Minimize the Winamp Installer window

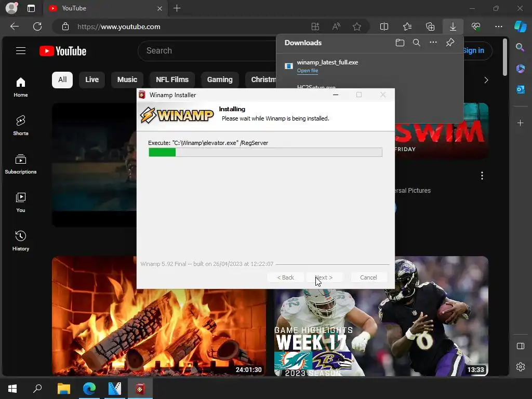click(x=336, y=95)
